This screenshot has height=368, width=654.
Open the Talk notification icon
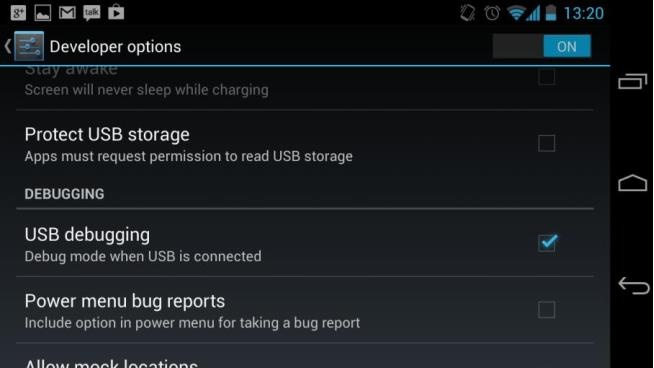[x=91, y=13]
